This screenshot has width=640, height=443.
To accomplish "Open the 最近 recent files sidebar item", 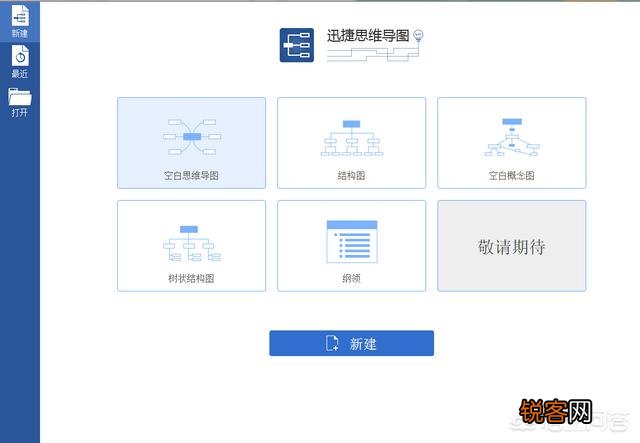I will pos(20,62).
